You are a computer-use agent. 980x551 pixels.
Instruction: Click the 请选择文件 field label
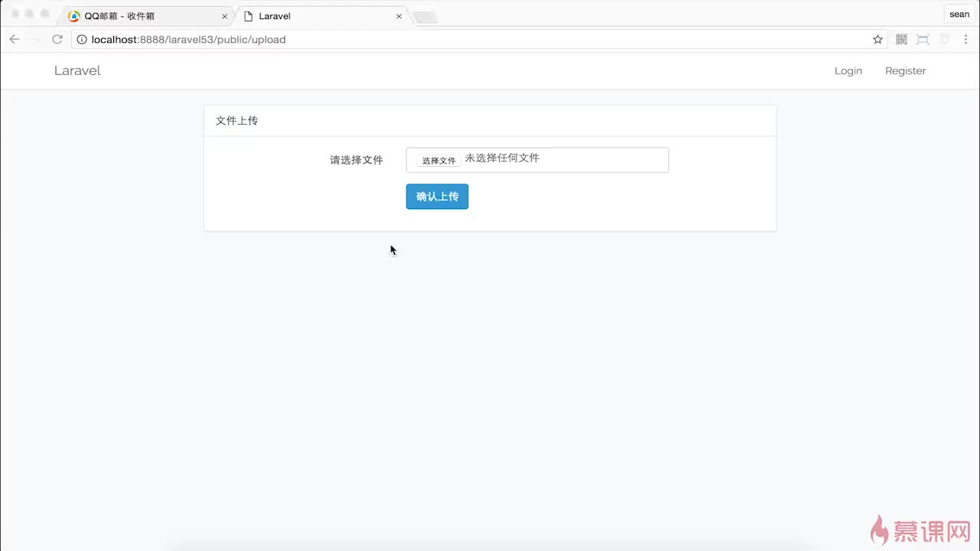click(x=357, y=160)
